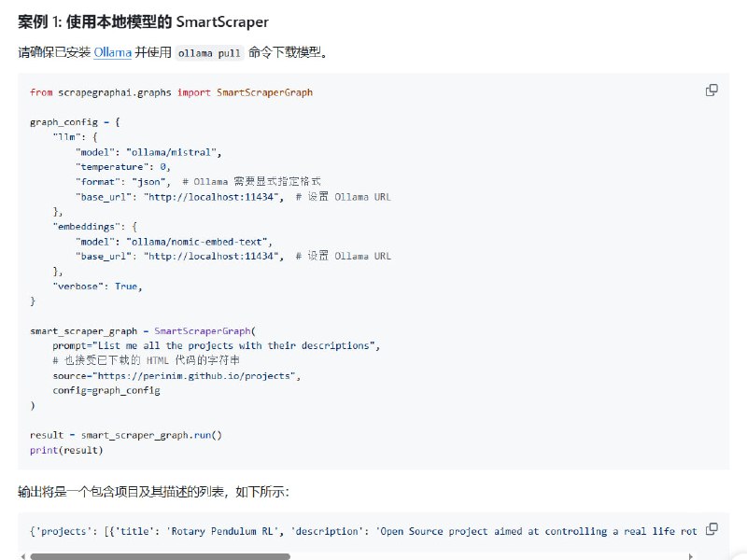Image resolution: width=747 pixels, height=560 pixels.
Task: Click the print(result) line
Action: [68, 450]
